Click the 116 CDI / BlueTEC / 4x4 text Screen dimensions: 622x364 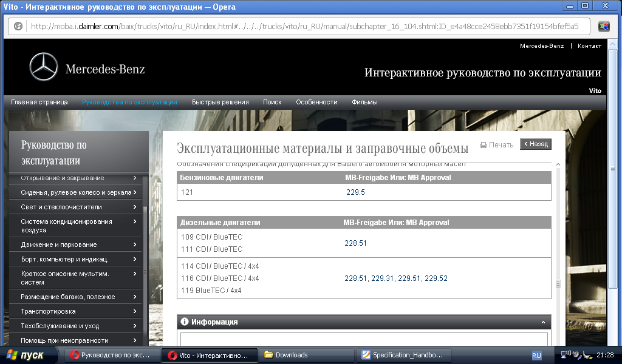pos(220,278)
